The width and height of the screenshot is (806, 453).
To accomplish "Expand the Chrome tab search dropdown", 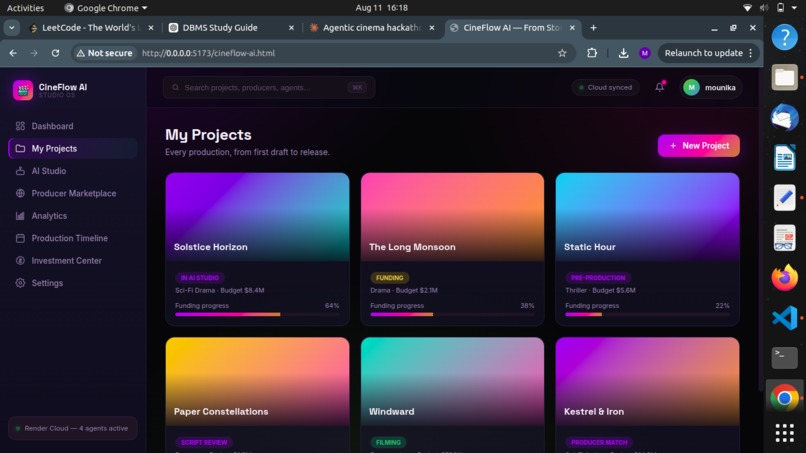I will [x=11, y=28].
